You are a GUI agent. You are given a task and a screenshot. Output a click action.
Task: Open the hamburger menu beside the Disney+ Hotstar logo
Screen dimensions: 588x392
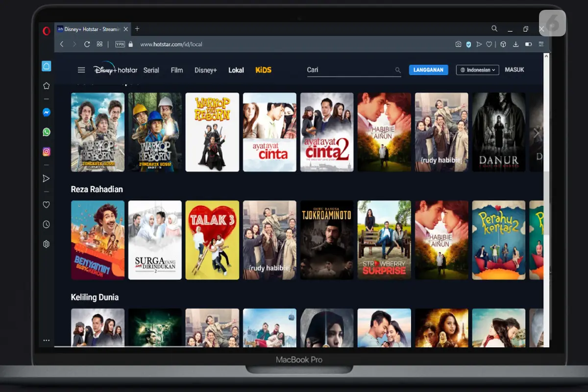point(81,70)
